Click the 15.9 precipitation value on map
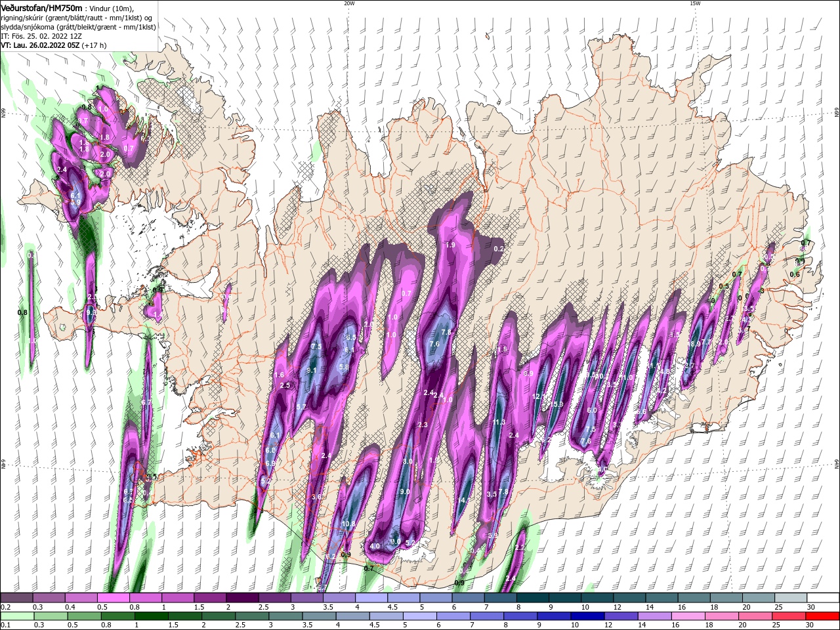This screenshot has width=840, height=630. click(557, 404)
